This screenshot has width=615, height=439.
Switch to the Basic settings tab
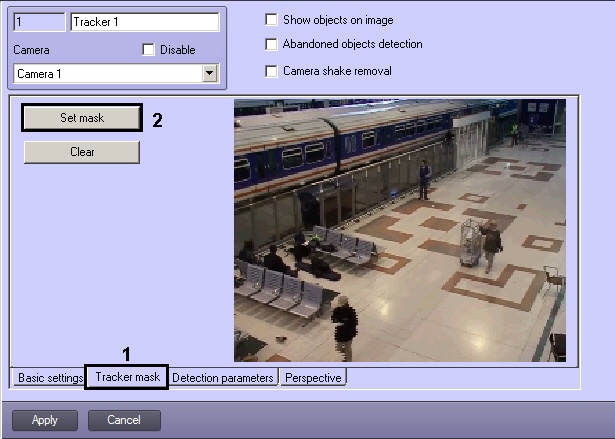tap(49, 378)
